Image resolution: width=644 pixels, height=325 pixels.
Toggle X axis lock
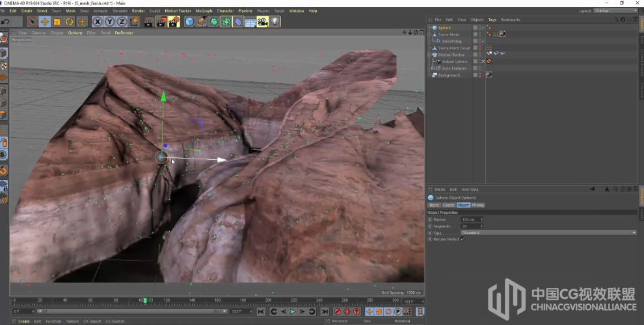coord(98,21)
